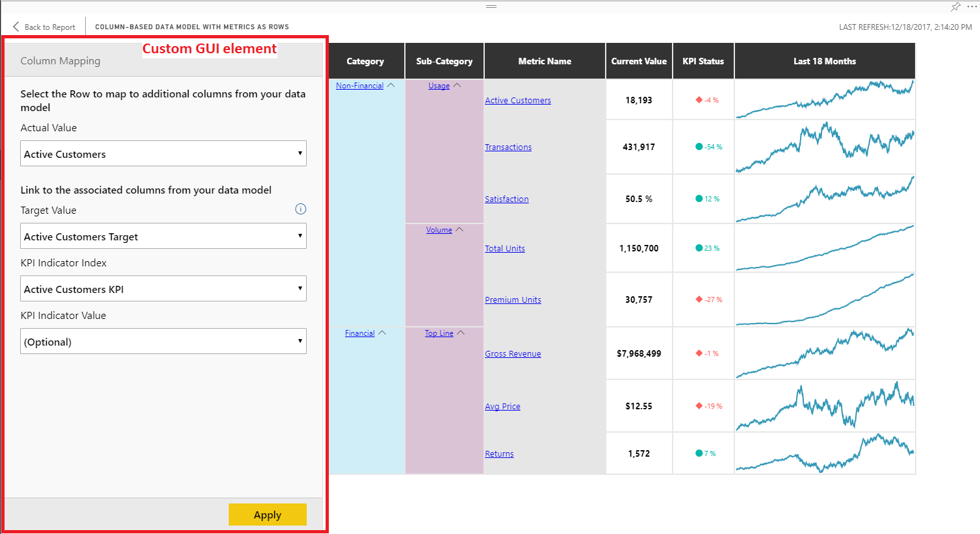Screen dimensions: 980x534
Task: Collapse the Non-Financial category chevron
Action: tap(391, 85)
